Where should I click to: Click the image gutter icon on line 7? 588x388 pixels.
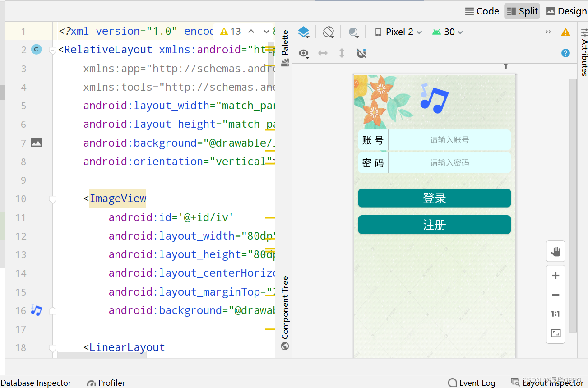tap(37, 143)
